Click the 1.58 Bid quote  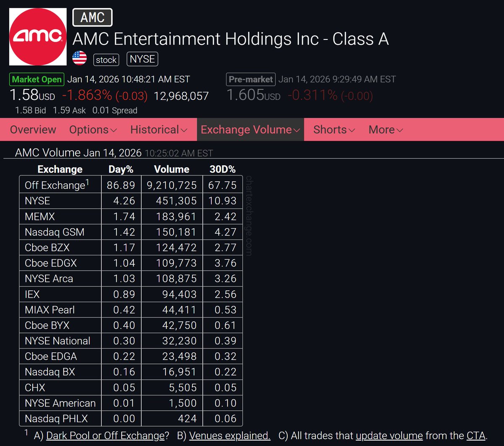point(31,110)
